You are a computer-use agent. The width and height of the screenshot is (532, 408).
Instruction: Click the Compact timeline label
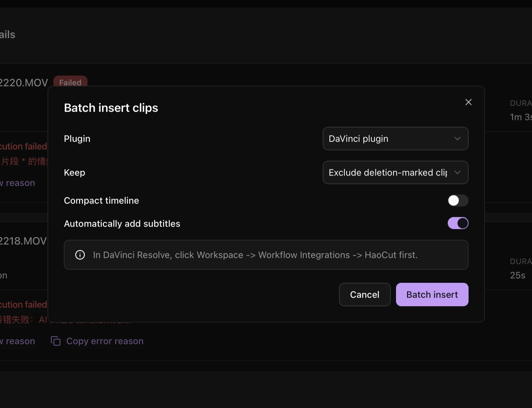click(102, 201)
